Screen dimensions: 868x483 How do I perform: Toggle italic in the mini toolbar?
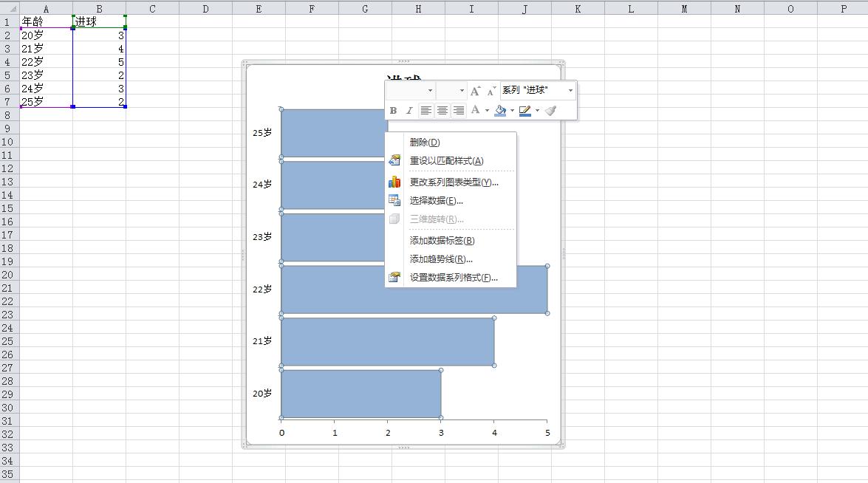[409, 111]
